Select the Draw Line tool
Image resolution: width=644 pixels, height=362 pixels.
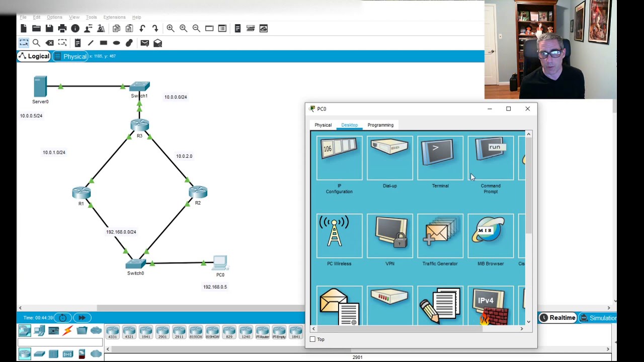coord(91,43)
